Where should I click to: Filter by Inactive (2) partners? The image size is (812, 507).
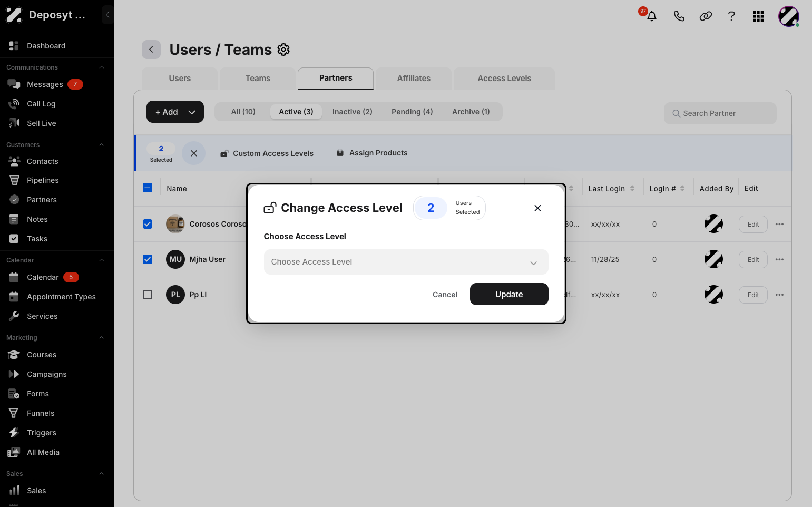pos(353,112)
